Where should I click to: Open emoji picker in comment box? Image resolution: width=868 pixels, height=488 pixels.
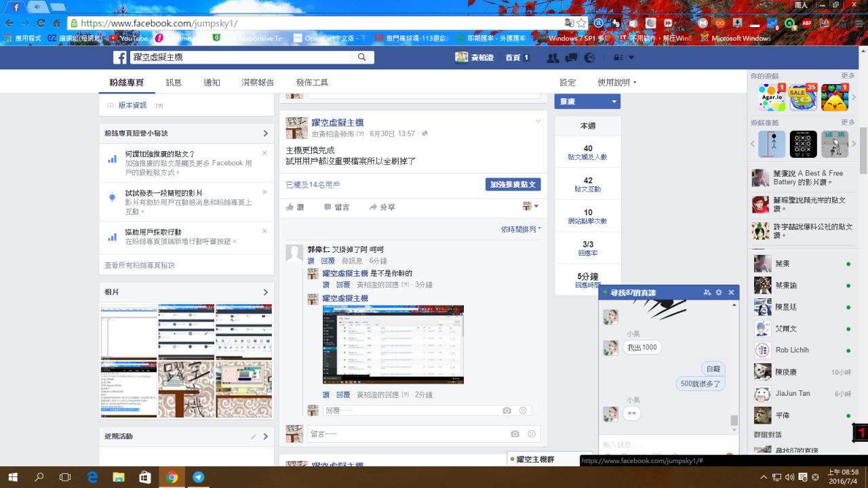(x=532, y=434)
